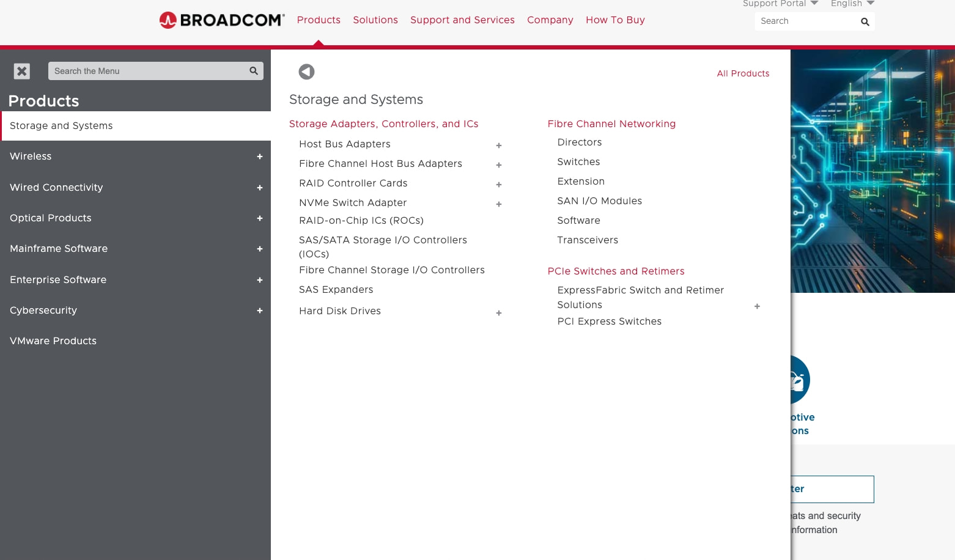The width and height of the screenshot is (955, 560).
Task: Open Storage Adapters, Controllers, and ICs
Action: pos(383,124)
